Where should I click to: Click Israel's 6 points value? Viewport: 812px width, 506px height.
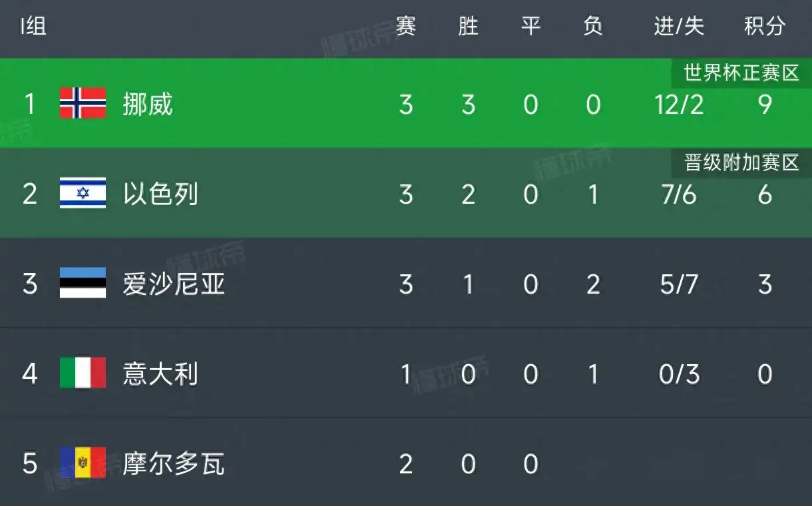coord(765,194)
